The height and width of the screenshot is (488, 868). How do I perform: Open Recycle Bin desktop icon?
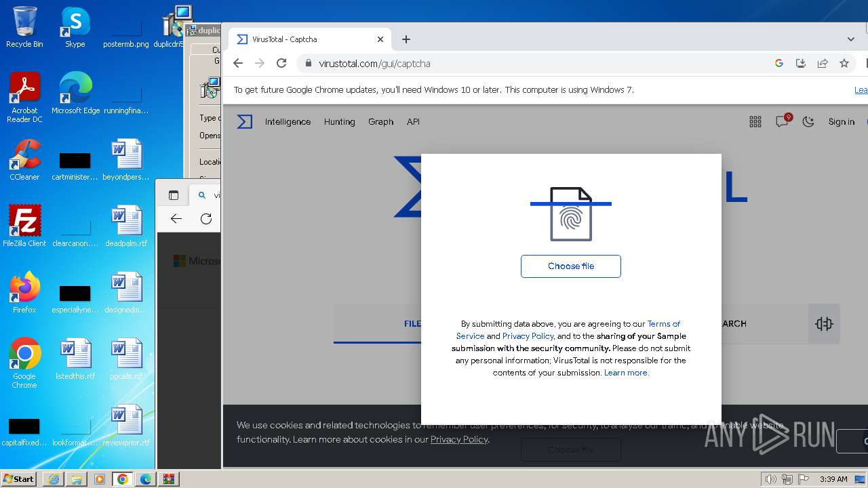pos(24,27)
